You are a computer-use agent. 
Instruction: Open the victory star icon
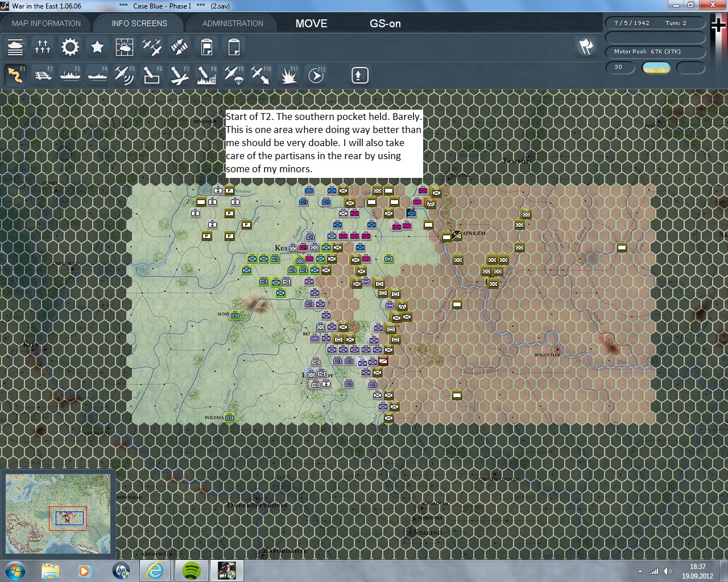(97, 47)
